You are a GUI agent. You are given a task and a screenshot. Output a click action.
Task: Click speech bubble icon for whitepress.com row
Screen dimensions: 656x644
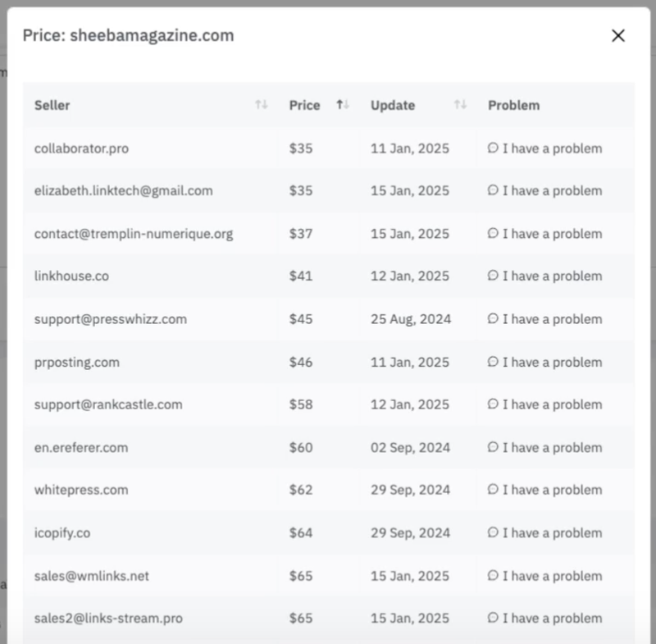pos(493,490)
